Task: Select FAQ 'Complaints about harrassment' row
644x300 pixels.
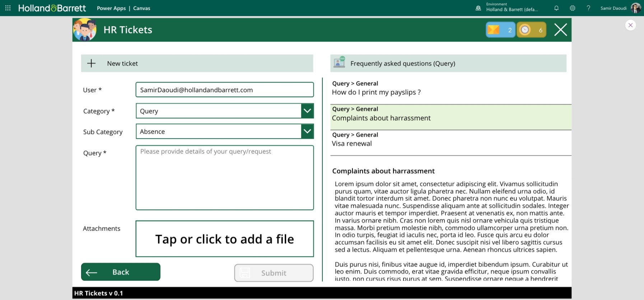Action: pos(451,117)
